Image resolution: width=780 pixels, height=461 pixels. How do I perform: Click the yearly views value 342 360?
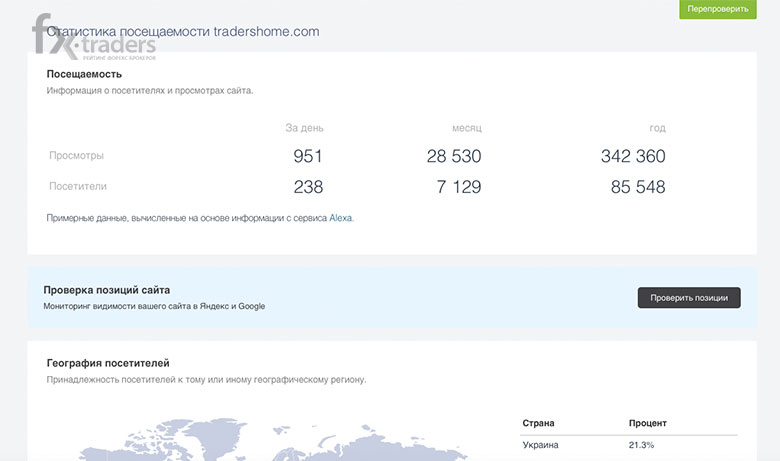(x=633, y=156)
